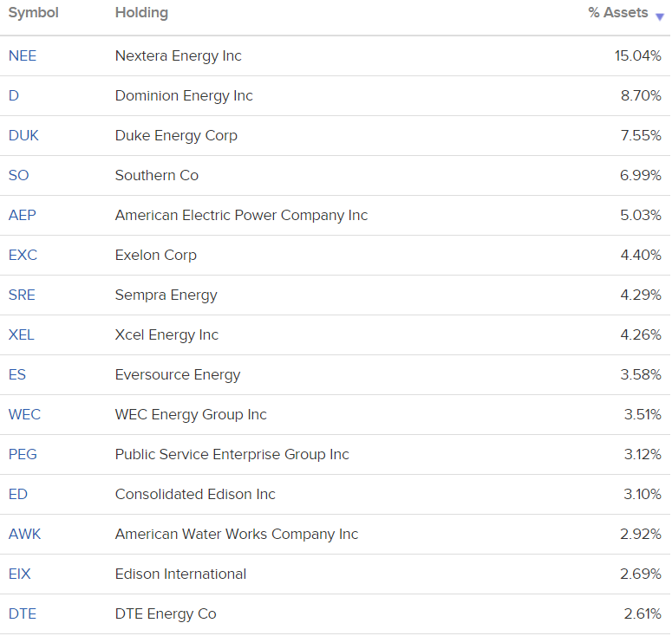The image size is (672, 636).
Task: Click the 4.40% assets value
Action: [x=641, y=255]
